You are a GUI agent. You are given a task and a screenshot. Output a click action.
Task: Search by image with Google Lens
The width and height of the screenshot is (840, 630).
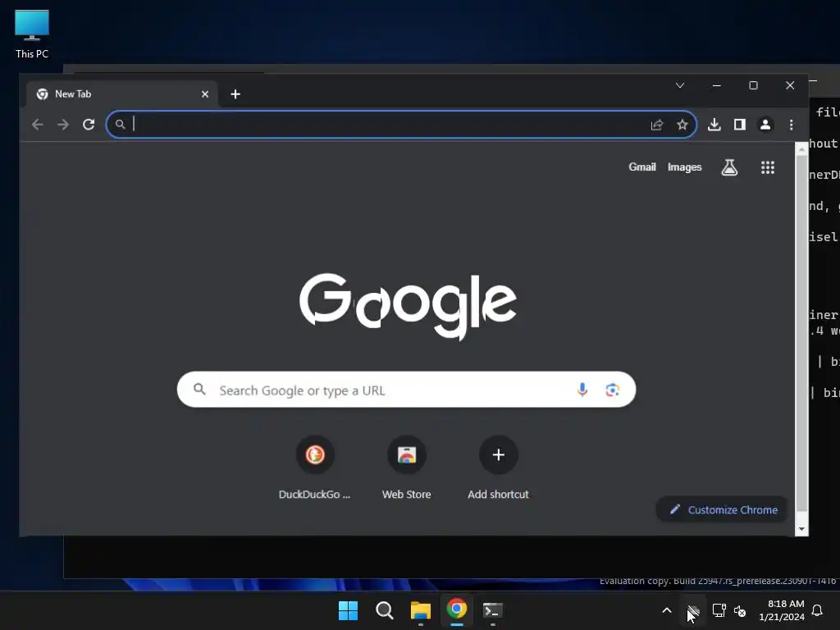coord(612,390)
